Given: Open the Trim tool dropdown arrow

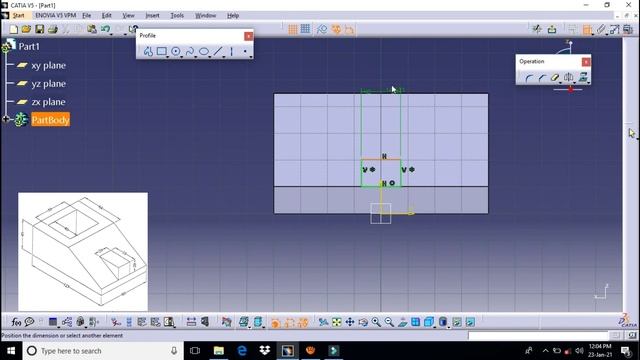Looking at the screenshot, I should [561, 83].
